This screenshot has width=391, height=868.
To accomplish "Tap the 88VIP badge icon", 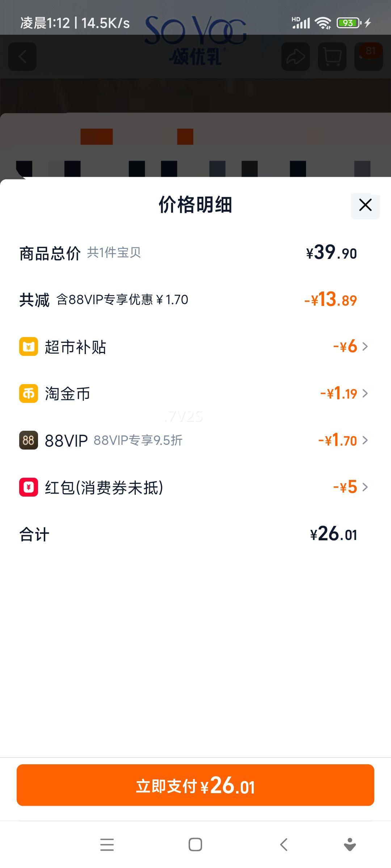I will (x=29, y=440).
